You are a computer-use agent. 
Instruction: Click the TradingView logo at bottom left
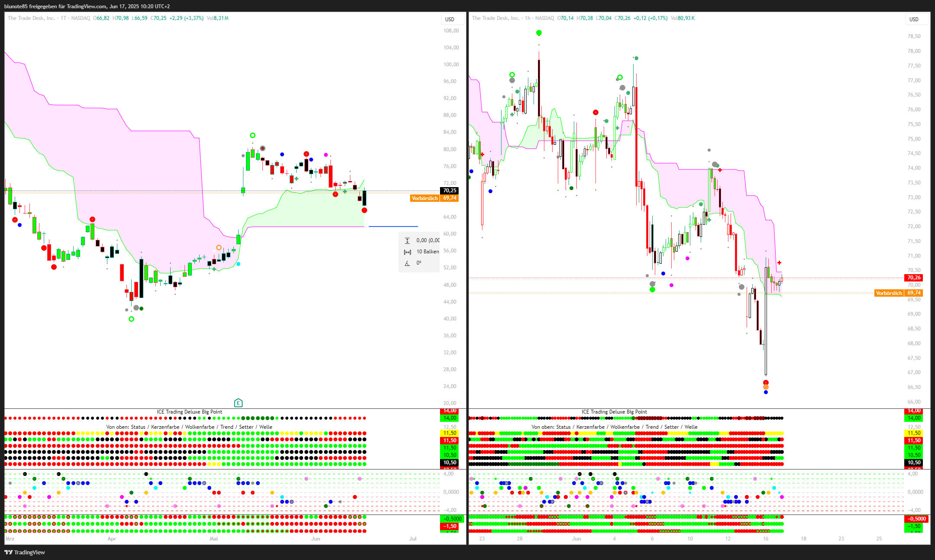click(25, 552)
